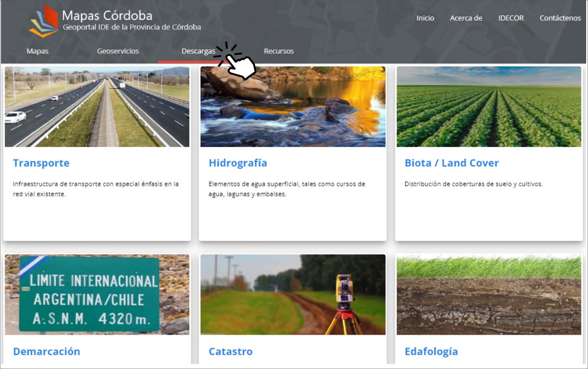Open the Edafología category title
Viewport: 588px width, 369px height.
[431, 351]
